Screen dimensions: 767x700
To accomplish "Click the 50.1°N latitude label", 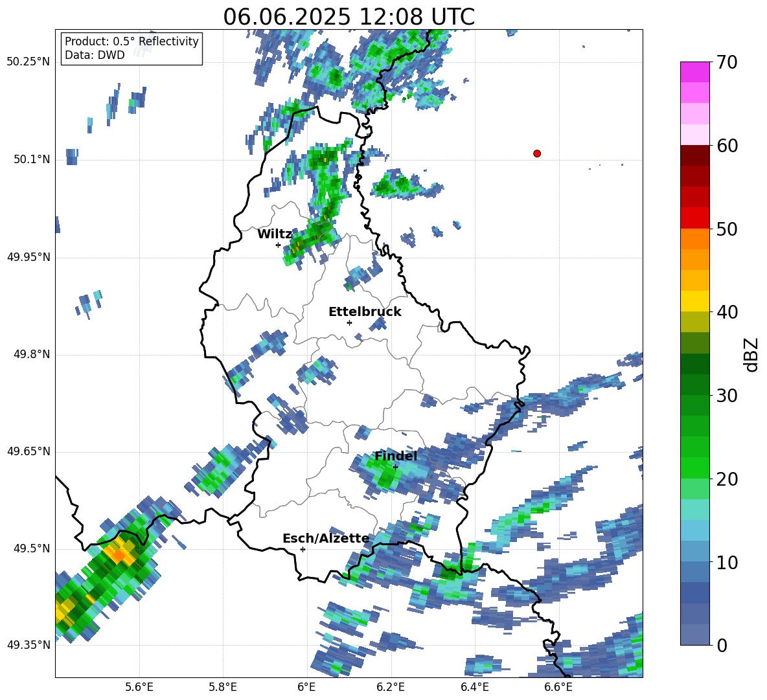I will [32, 159].
